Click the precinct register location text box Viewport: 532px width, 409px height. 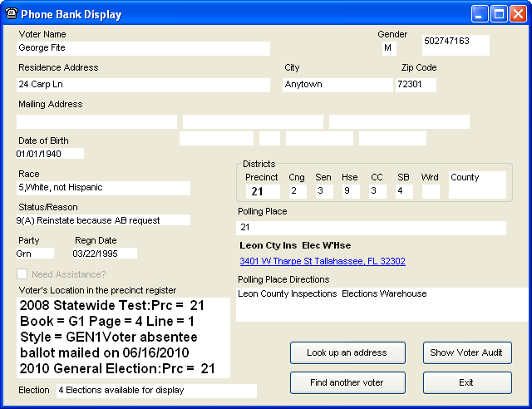124,338
